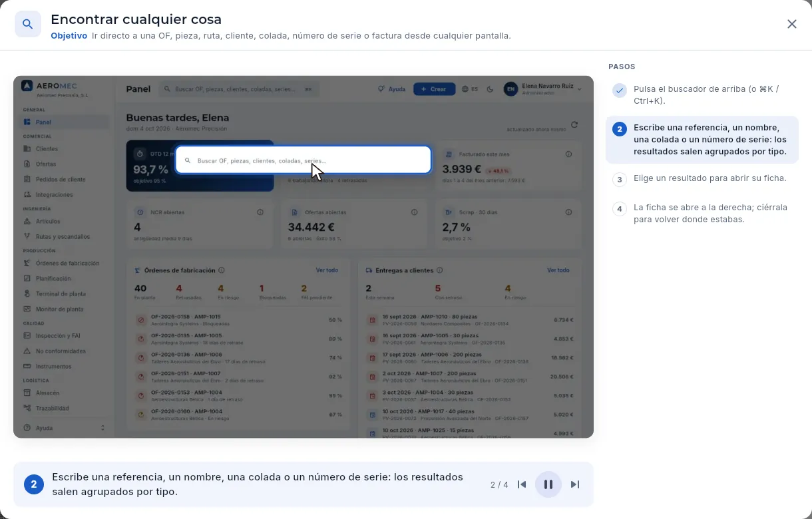Click the refresh icon next to 'actualizado ahora mismo'
This screenshot has width=812, height=519.
[574, 124]
